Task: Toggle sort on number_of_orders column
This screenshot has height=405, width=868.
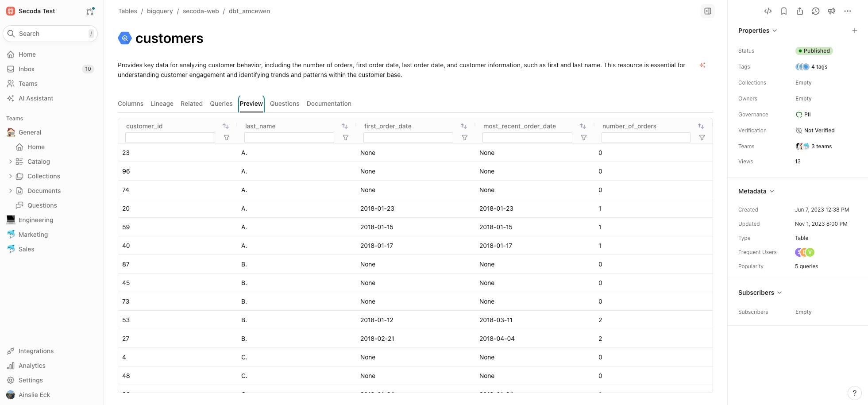Action: click(x=701, y=126)
